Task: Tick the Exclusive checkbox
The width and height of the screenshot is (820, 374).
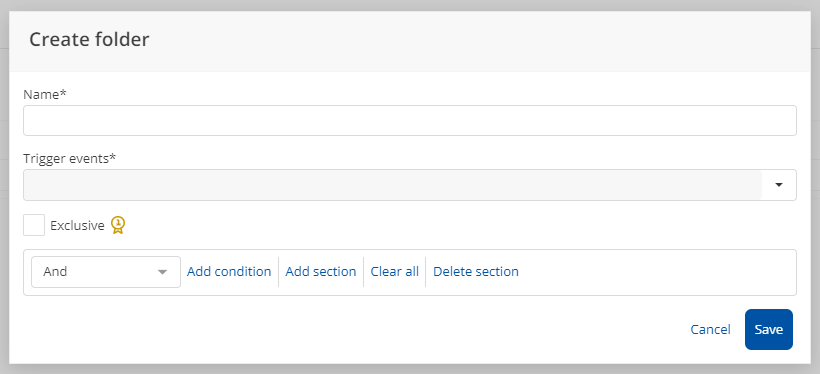Action: point(34,225)
